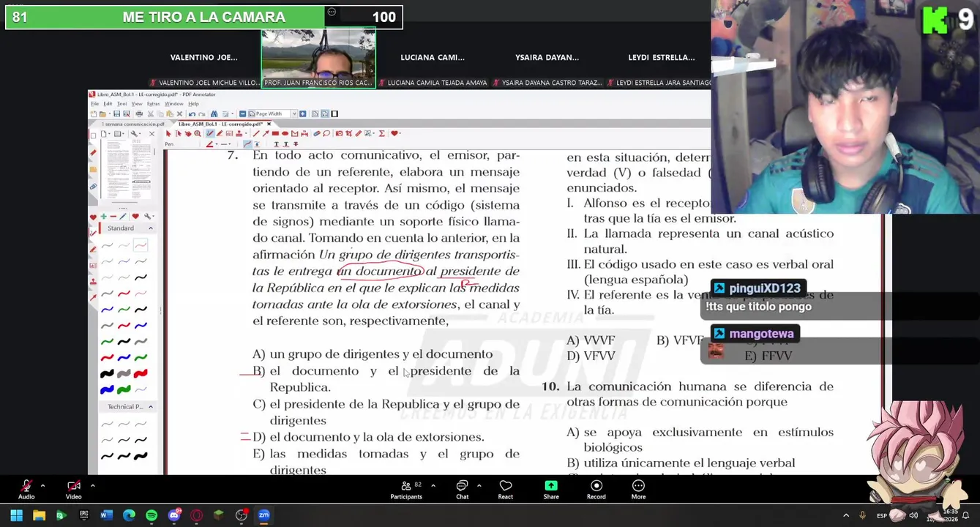
Task: Open the View menu
Action: 137,104
